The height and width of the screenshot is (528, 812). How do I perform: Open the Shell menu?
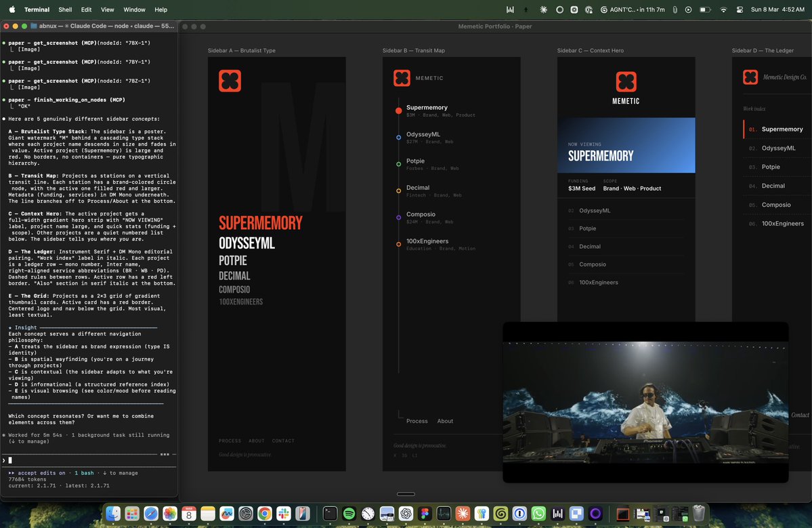click(x=65, y=9)
